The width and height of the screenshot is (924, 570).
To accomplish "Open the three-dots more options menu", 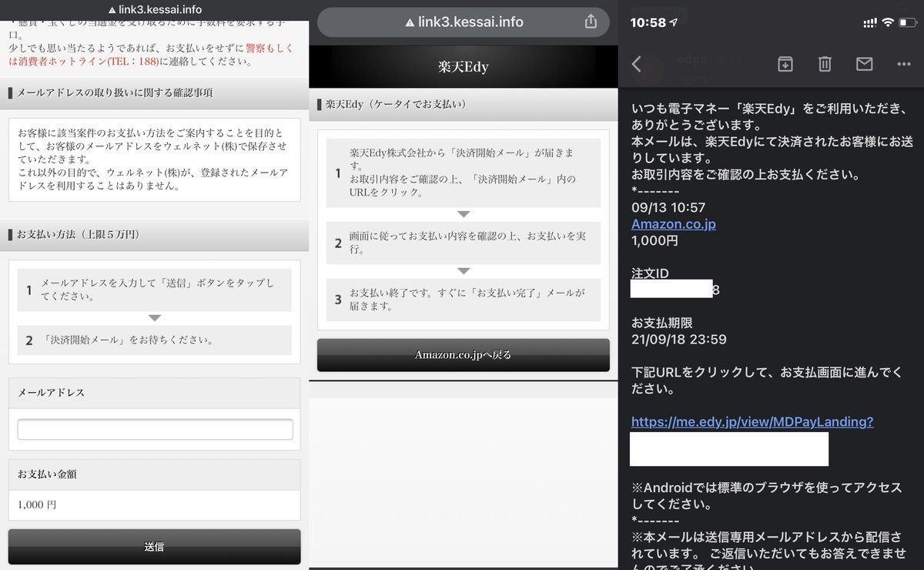I will [904, 64].
